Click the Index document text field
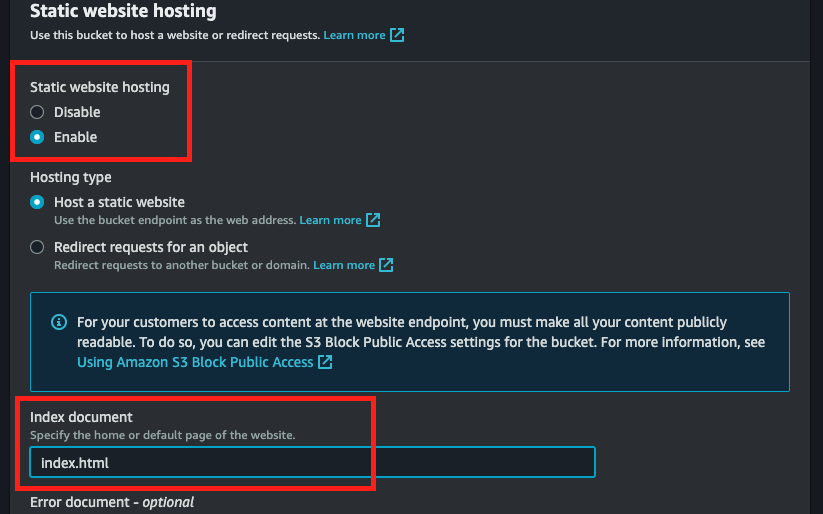Viewport: 823px width, 514px height. coord(312,462)
